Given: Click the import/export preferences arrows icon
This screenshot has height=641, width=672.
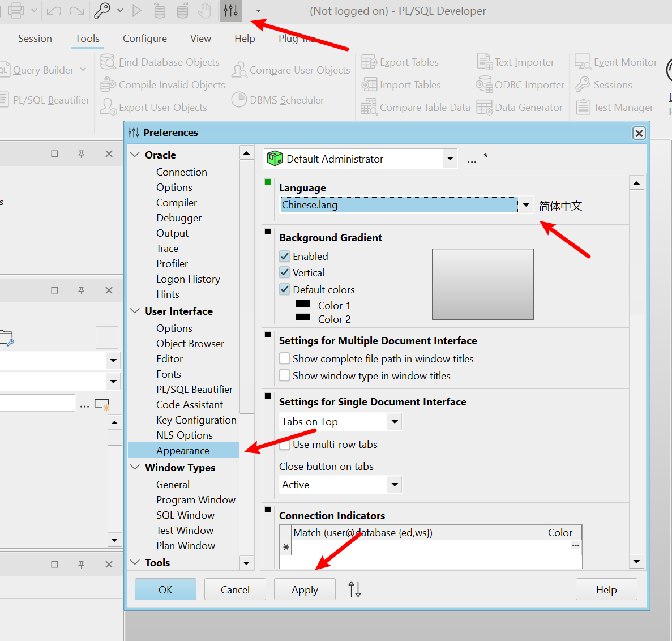Looking at the screenshot, I should (x=354, y=589).
